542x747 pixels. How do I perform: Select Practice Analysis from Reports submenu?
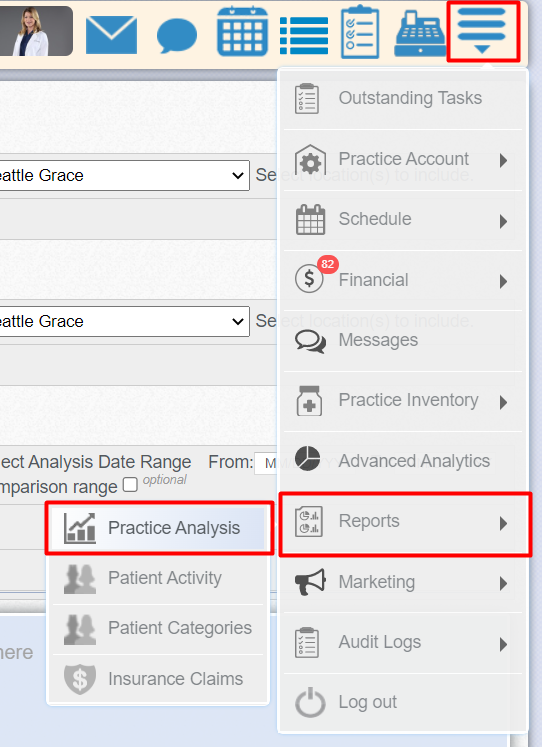pyautogui.click(x=158, y=528)
